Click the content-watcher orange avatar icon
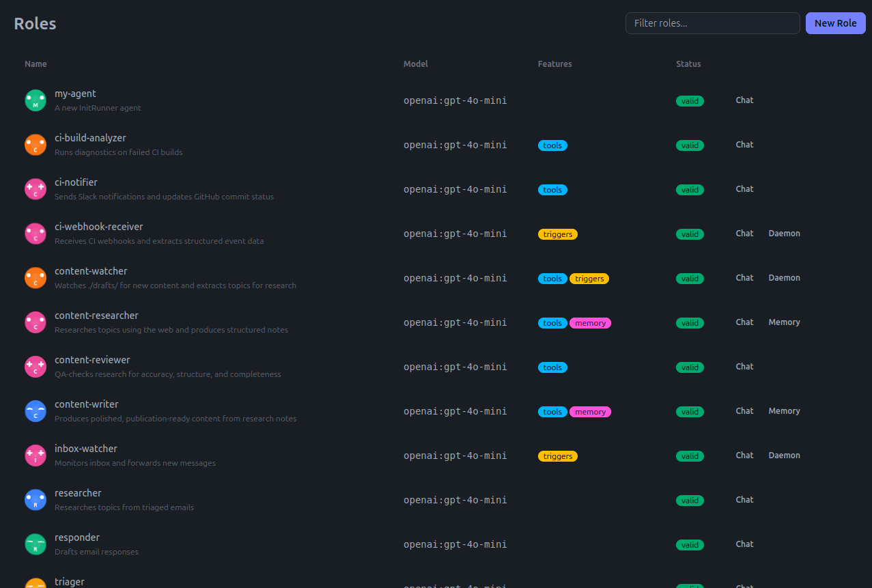This screenshot has width=872, height=588. (36, 278)
